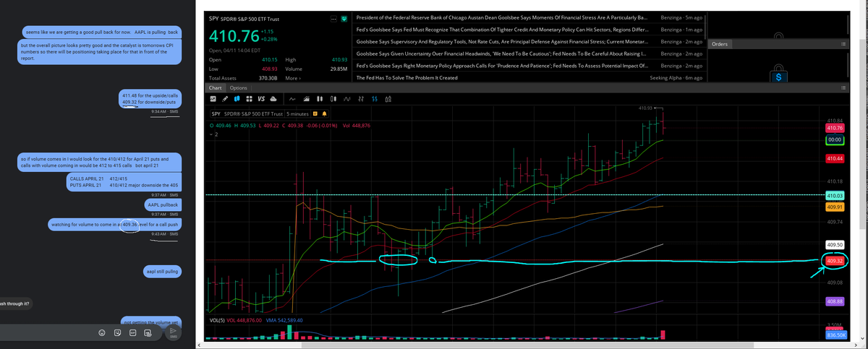Select the Orders tab
The width and height of the screenshot is (868, 349).
pos(720,44)
